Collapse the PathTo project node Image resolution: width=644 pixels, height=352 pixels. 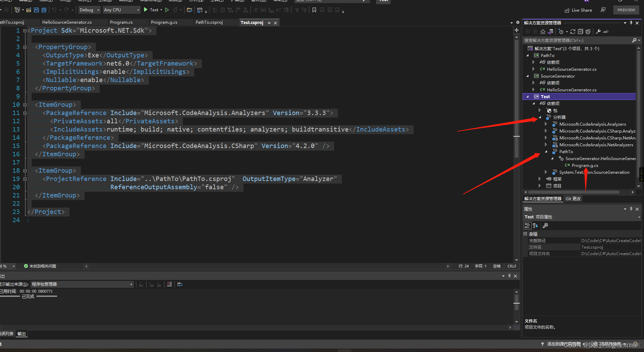(x=528, y=55)
